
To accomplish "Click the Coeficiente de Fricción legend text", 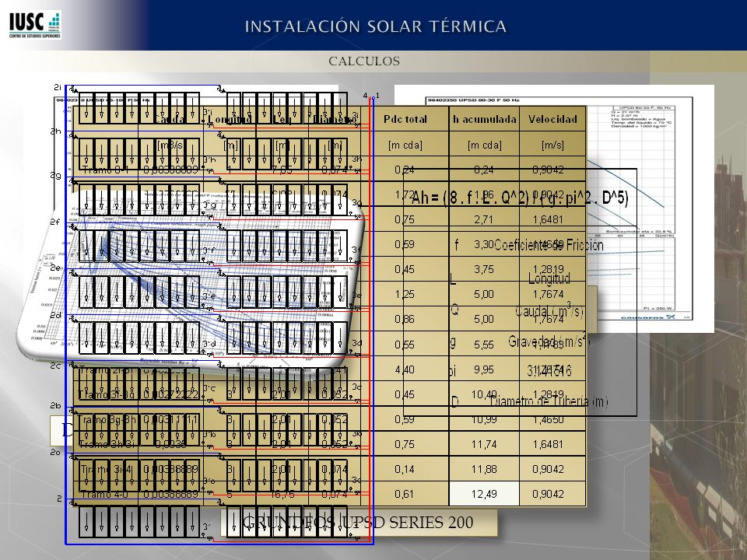I will 549,245.
